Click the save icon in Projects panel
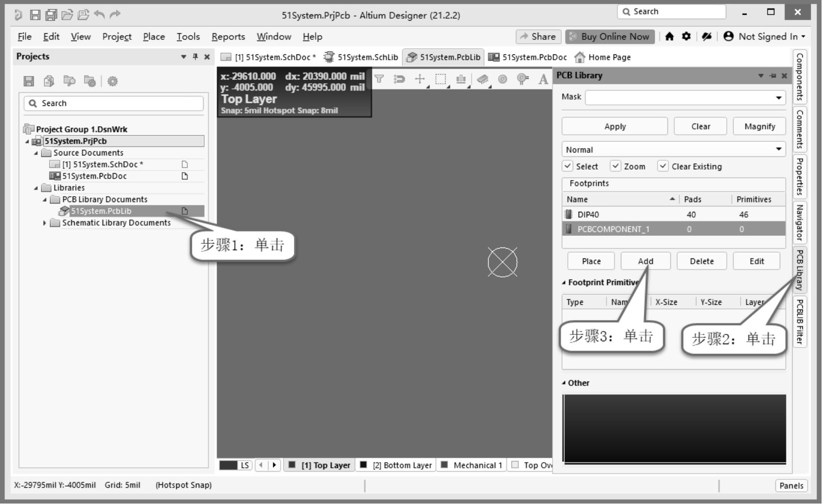This screenshot has width=822, height=504. tap(29, 81)
